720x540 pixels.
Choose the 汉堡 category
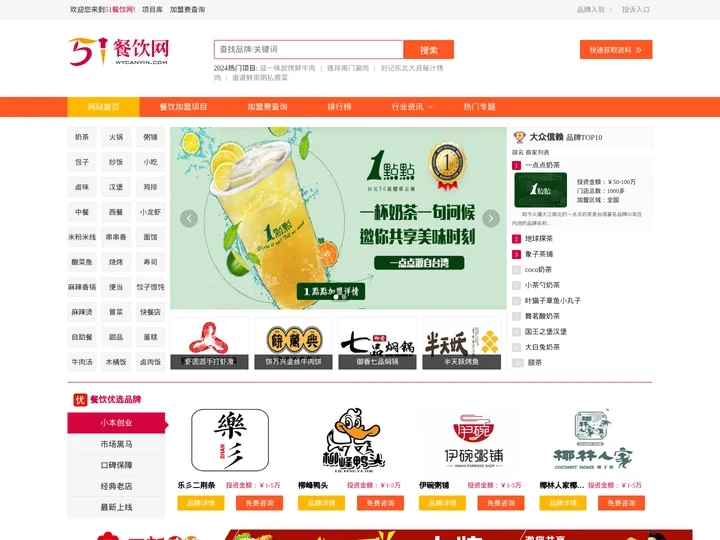coord(116,187)
